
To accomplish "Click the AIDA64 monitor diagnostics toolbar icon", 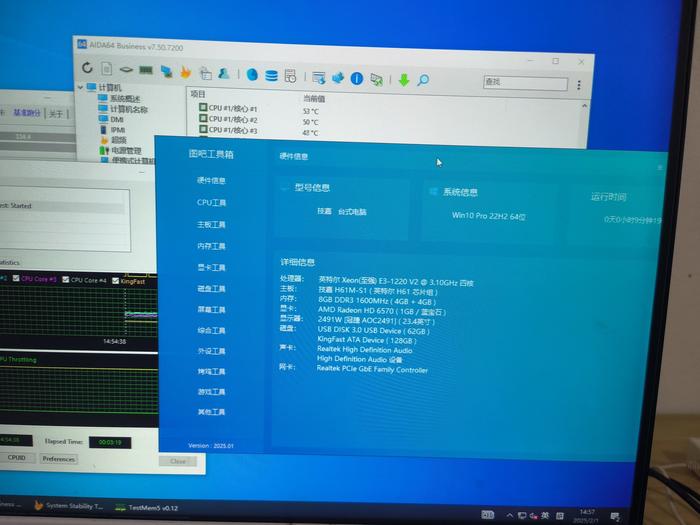I will (x=166, y=71).
